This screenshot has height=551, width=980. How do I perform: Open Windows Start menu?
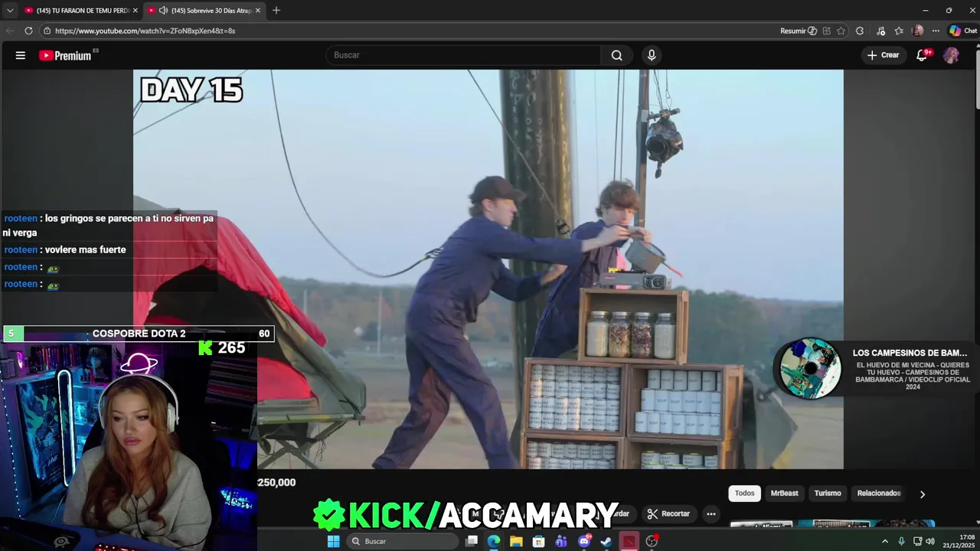334,541
